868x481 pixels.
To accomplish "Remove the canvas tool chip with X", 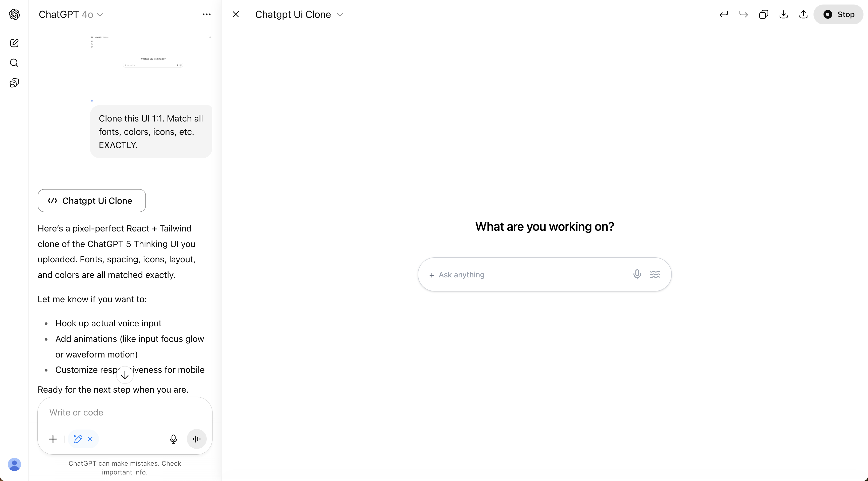I will (x=90, y=439).
